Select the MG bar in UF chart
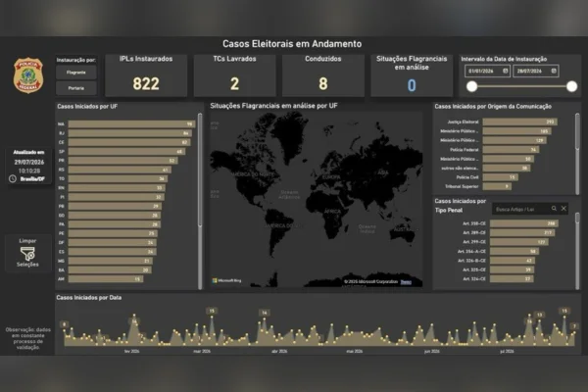Viewport: 588px width, 392px height. click(111, 261)
